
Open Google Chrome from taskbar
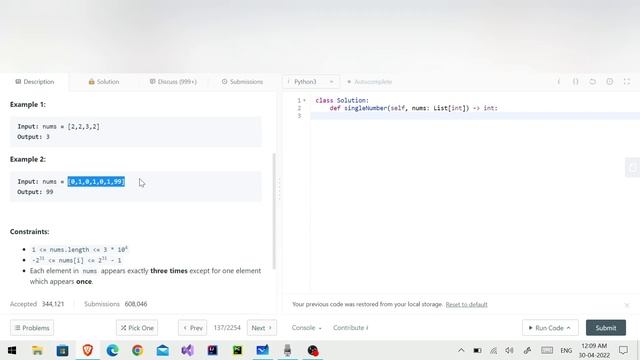coord(138,350)
